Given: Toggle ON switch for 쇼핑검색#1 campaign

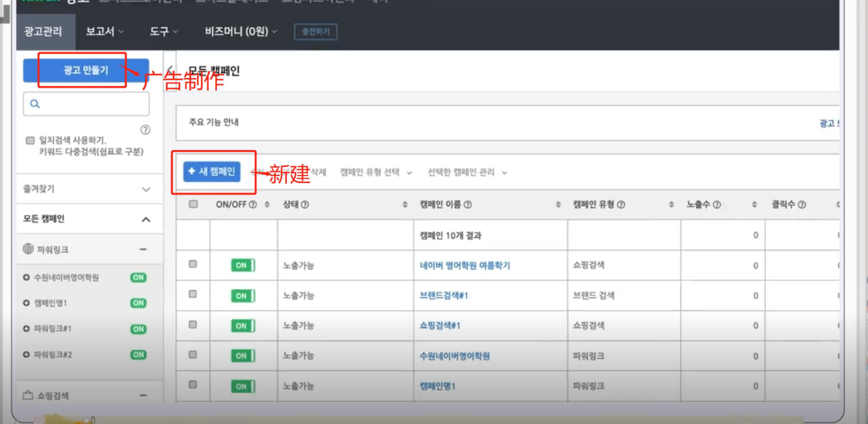Looking at the screenshot, I should coord(243,326).
